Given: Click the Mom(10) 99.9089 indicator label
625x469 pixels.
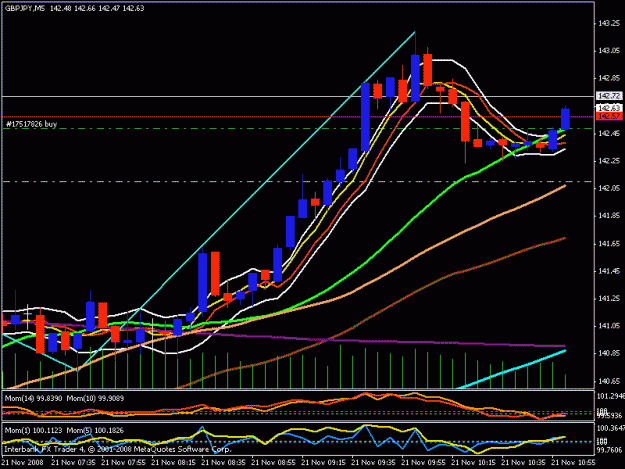Looking at the screenshot, I should (x=95, y=398).
